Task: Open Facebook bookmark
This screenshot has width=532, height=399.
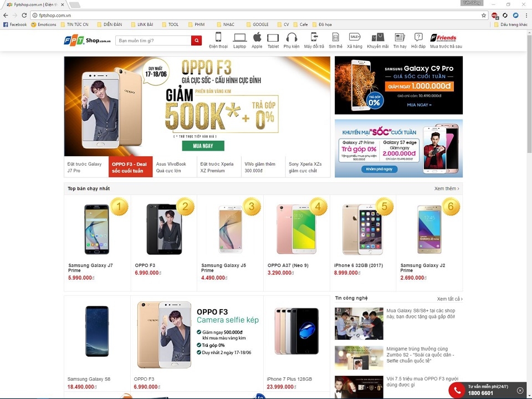Action: tap(15, 24)
